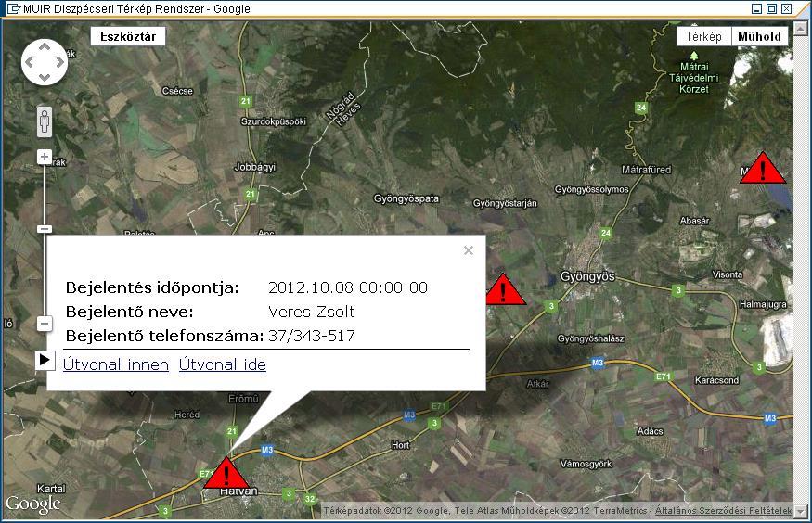The height and width of the screenshot is (523, 812).
Task: Select the warning marker at Hatvan
Action: pyautogui.click(x=226, y=474)
